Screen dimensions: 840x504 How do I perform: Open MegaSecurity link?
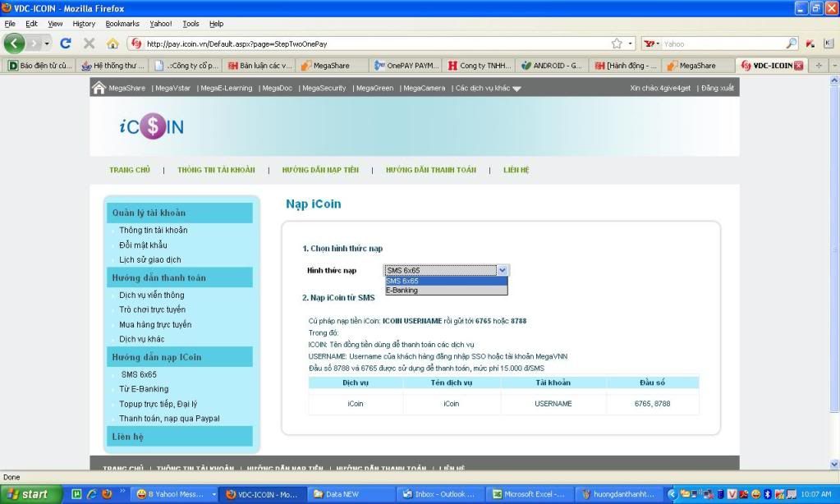[x=324, y=89]
